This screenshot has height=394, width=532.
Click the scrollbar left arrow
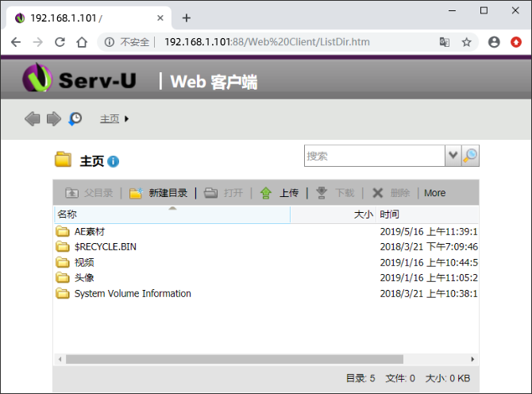click(60, 359)
